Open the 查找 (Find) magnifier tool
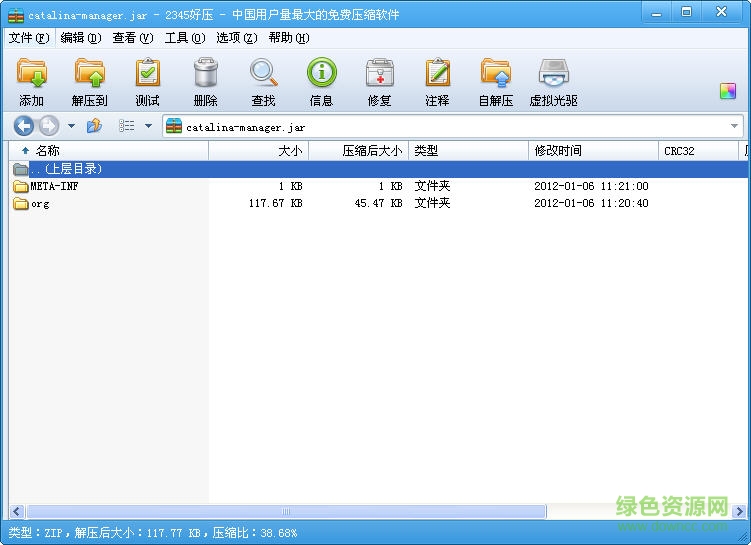This screenshot has height=545, width=751. click(263, 73)
